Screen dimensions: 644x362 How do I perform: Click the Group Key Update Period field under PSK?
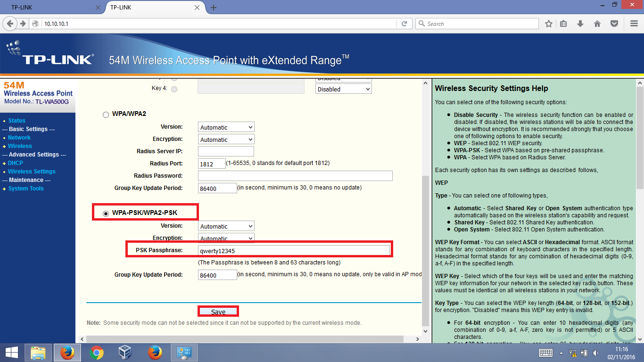point(217,275)
